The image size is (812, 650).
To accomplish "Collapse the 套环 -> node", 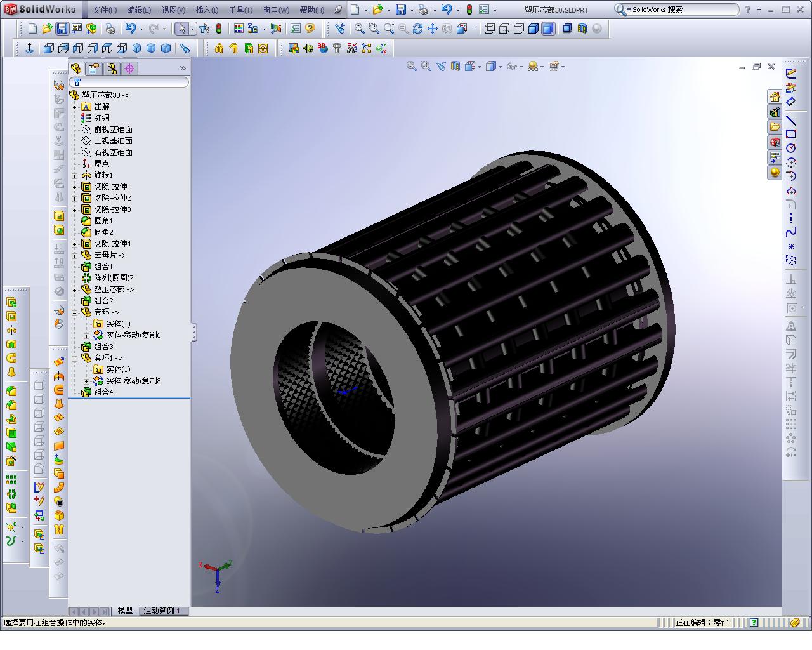I will [75, 312].
